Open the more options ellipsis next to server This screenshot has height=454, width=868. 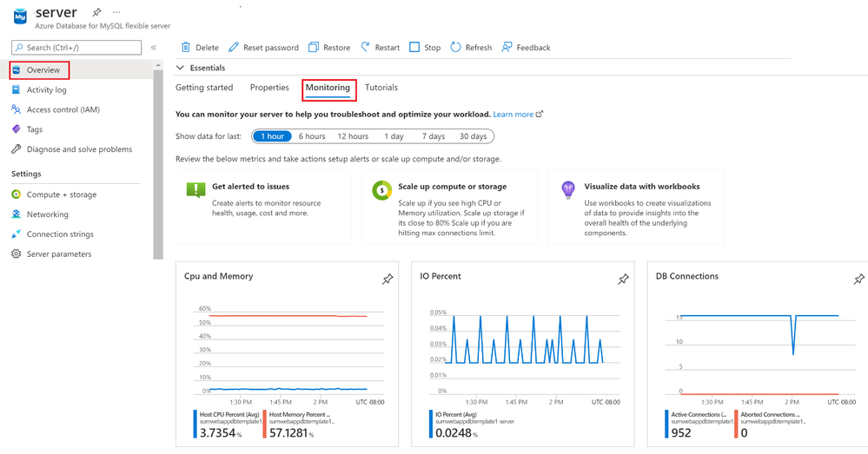pos(116,12)
